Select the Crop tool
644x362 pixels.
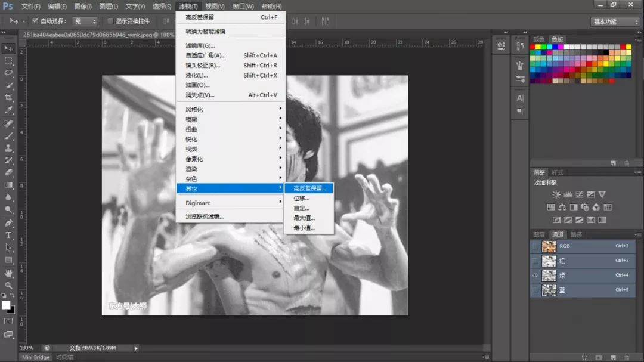point(8,98)
